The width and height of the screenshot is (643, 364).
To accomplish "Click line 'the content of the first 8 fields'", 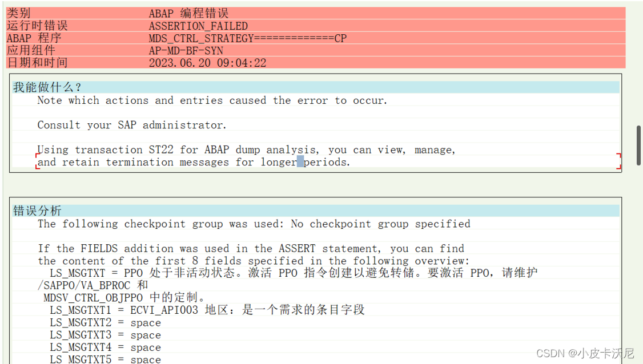I will tap(254, 261).
